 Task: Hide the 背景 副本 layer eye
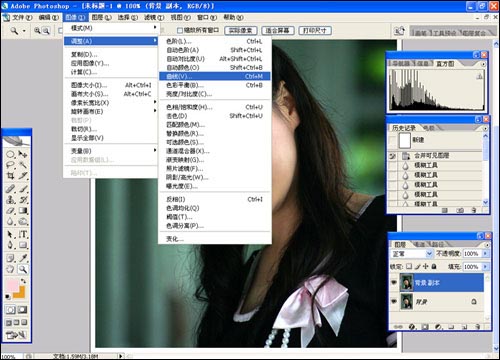pos(394,283)
